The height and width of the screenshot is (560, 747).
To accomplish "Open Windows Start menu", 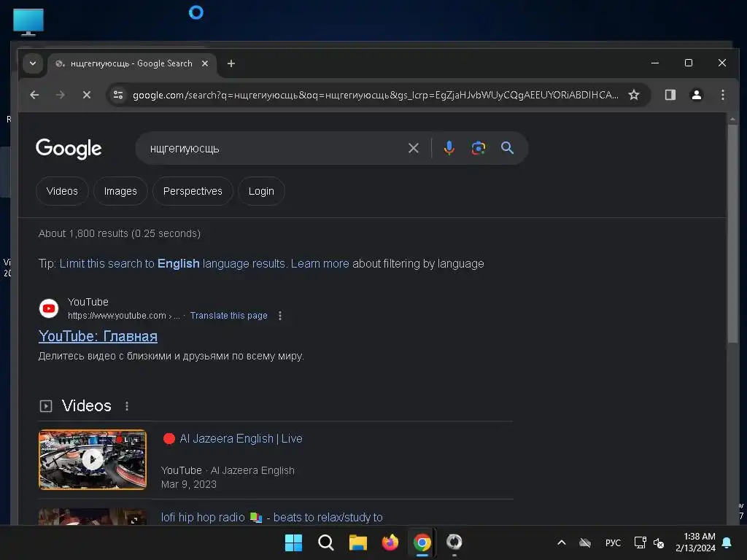I will pos(293,542).
